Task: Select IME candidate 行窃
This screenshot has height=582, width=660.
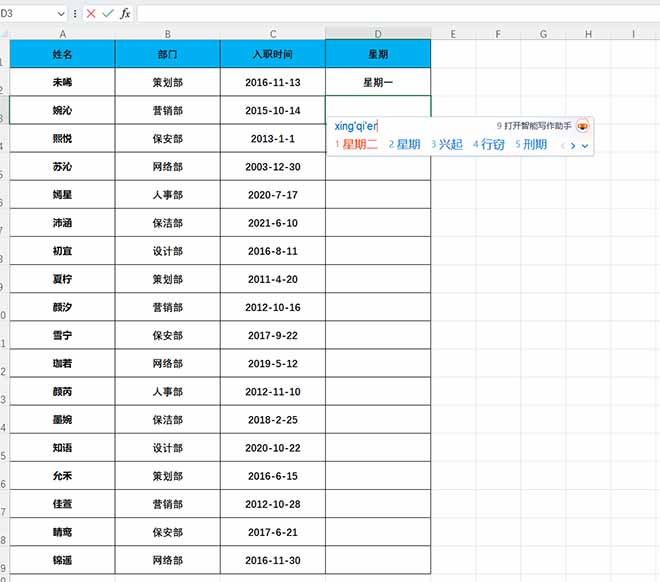Action: tap(489, 145)
